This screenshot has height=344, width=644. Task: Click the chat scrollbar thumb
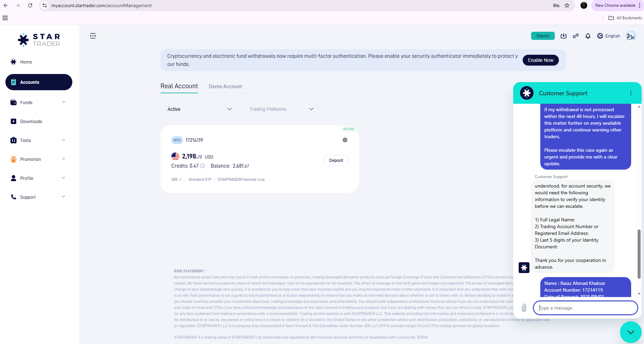[x=639, y=254]
